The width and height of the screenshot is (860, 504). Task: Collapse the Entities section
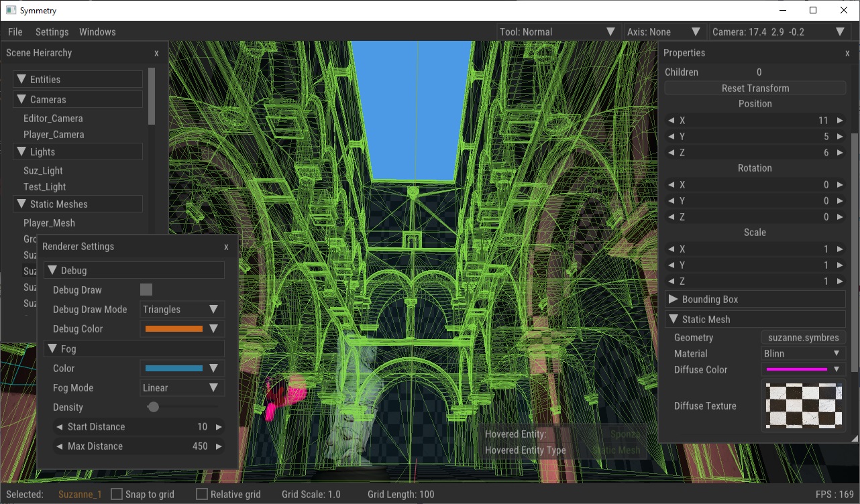[78, 79]
